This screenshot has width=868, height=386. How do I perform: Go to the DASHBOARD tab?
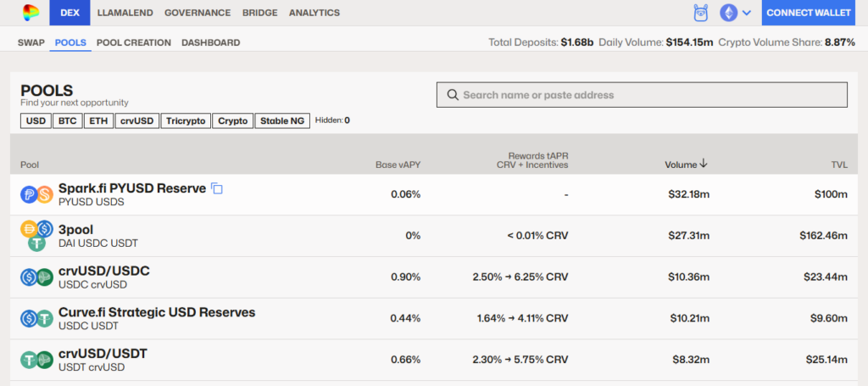(x=211, y=42)
